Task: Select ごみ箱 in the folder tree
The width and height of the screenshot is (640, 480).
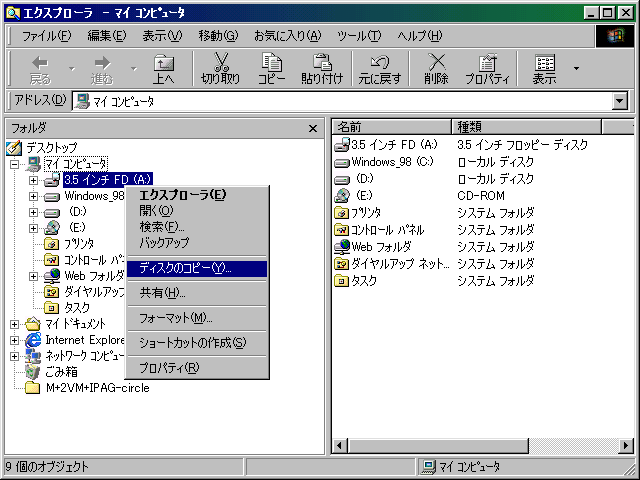Action: tap(61, 372)
